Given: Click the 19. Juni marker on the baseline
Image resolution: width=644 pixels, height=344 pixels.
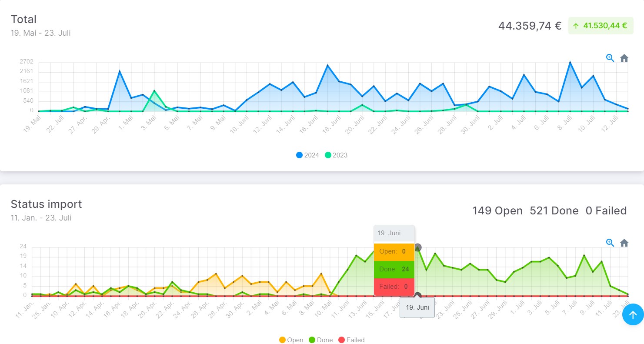Looking at the screenshot, I should tap(418, 296).
